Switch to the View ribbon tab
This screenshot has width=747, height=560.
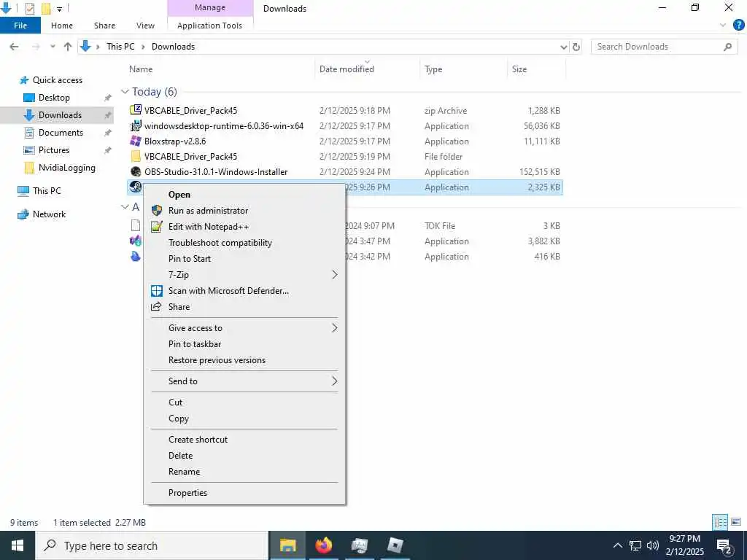[x=145, y=26]
